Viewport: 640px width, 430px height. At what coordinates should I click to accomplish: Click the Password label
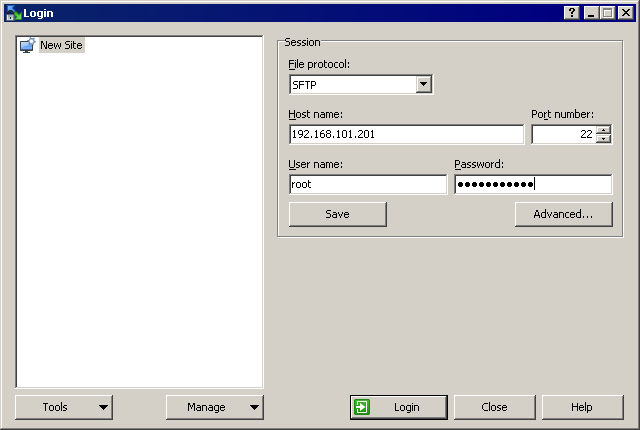(x=479, y=164)
